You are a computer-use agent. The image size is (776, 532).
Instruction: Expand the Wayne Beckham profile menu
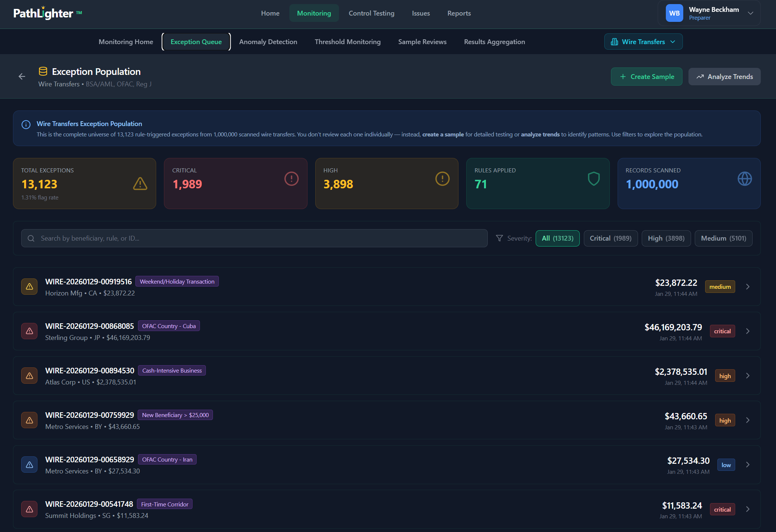click(708, 13)
